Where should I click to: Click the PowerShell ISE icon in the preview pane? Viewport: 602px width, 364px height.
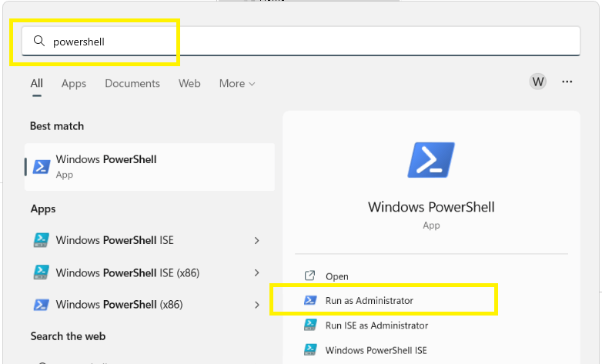pos(310,349)
